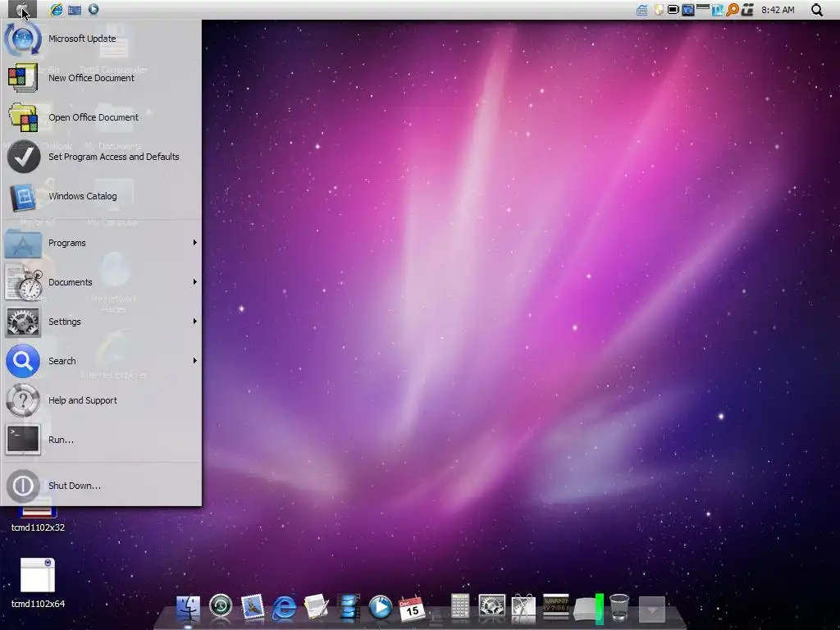Open the scissors snipping dock icon
This screenshot has width=840, height=630.
pyautogui.click(x=523, y=608)
